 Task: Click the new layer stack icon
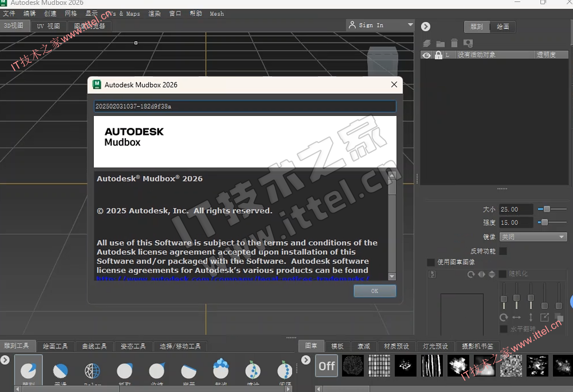coord(427,43)
